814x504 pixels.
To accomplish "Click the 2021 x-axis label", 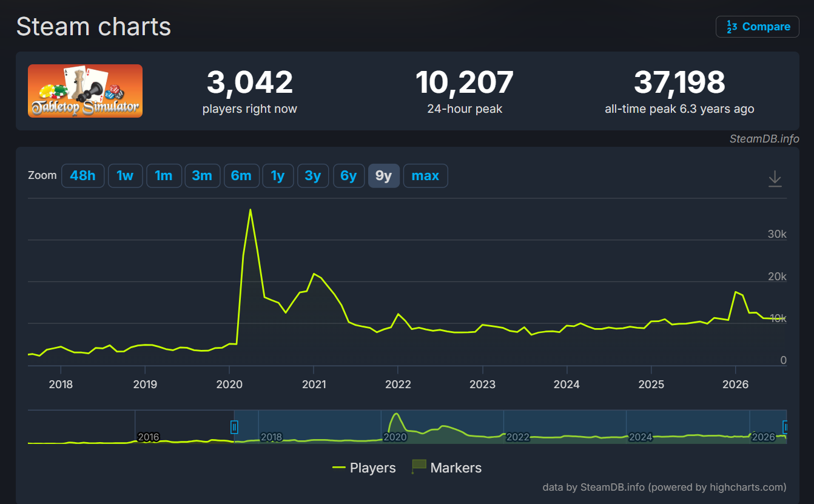I will point(314,384).
